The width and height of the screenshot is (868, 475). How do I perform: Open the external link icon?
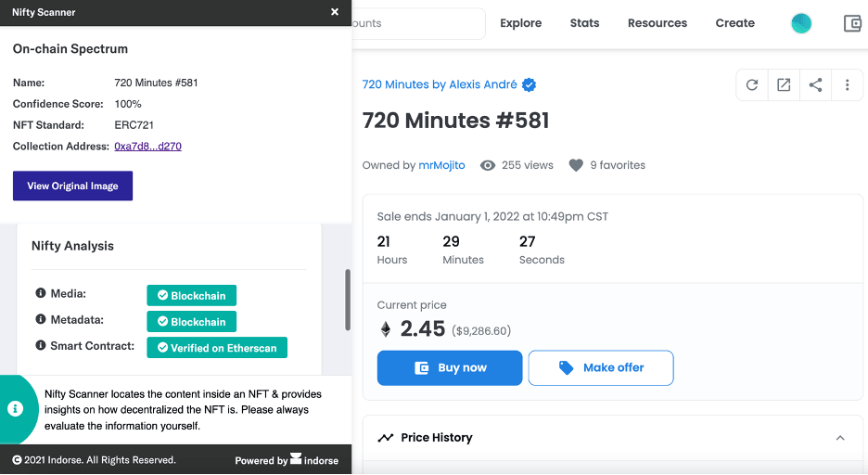tap(784, 84)
